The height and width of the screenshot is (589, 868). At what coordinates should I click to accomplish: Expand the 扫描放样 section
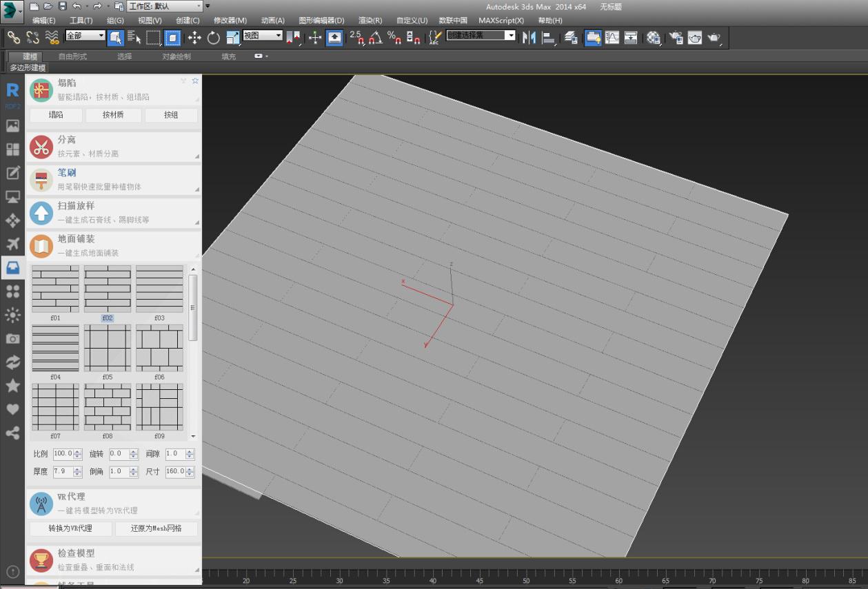(114, 212)
